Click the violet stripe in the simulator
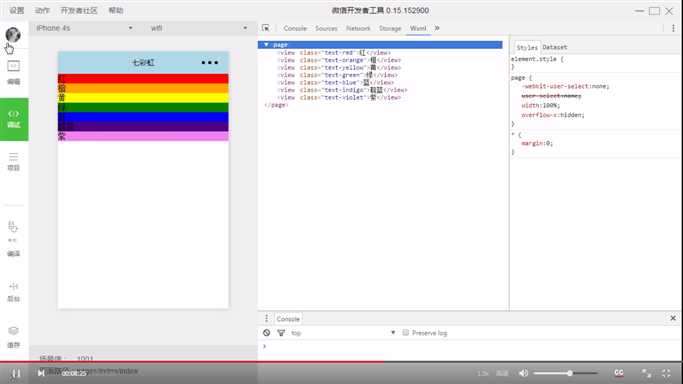 pyautogui.click(x=143, y=136)
